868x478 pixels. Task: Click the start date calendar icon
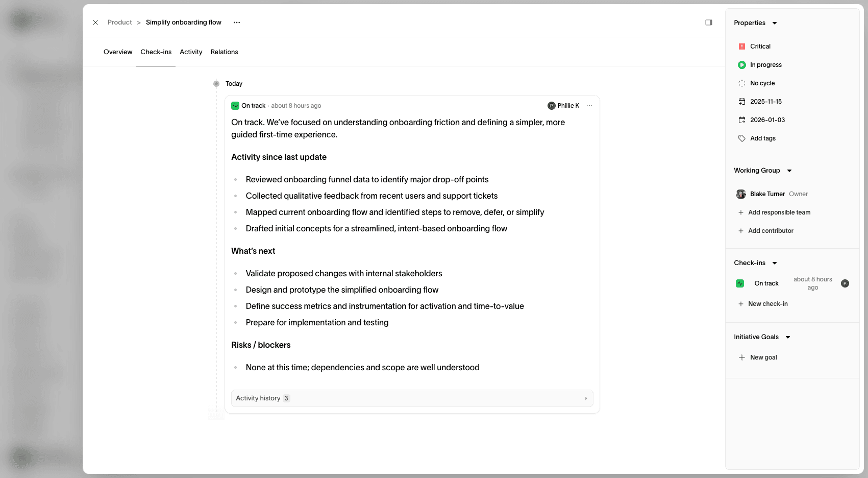tap(742, 102)
